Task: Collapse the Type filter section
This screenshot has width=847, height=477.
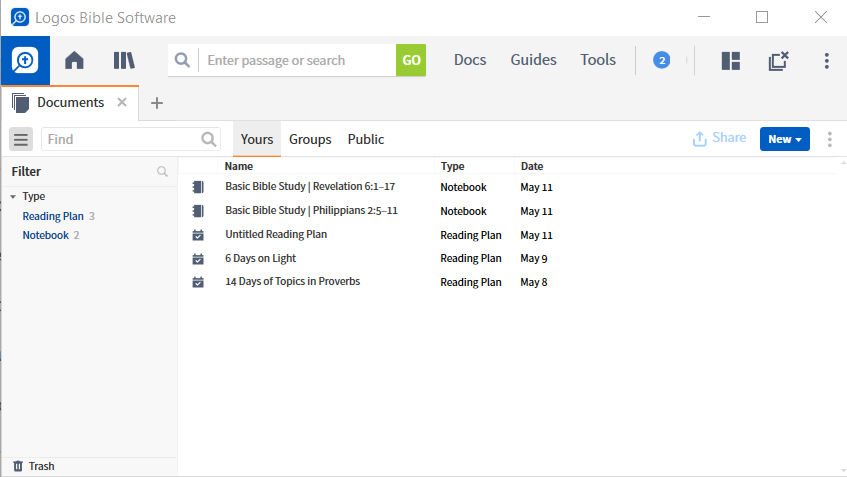Action: (x=13, y=197)
